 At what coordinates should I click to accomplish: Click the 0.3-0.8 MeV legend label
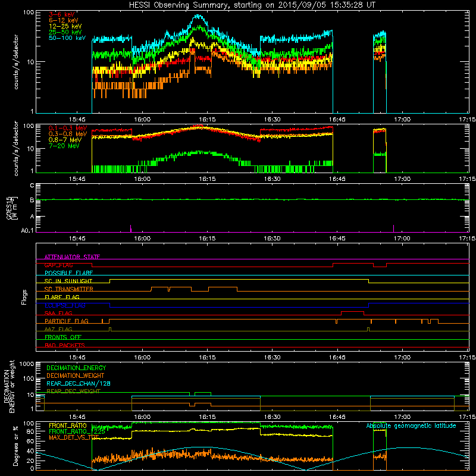(x=68, y=134)
